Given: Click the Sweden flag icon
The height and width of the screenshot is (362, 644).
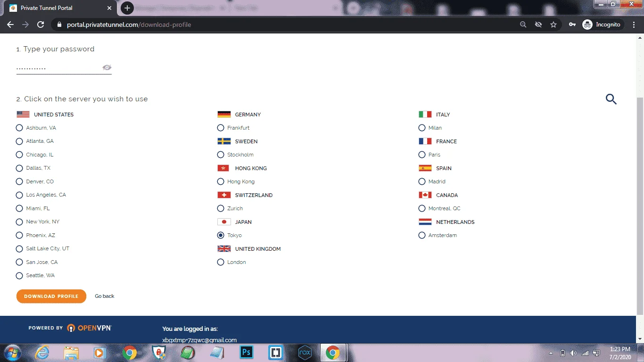Looking at the screenshot, I should (224, 141).
